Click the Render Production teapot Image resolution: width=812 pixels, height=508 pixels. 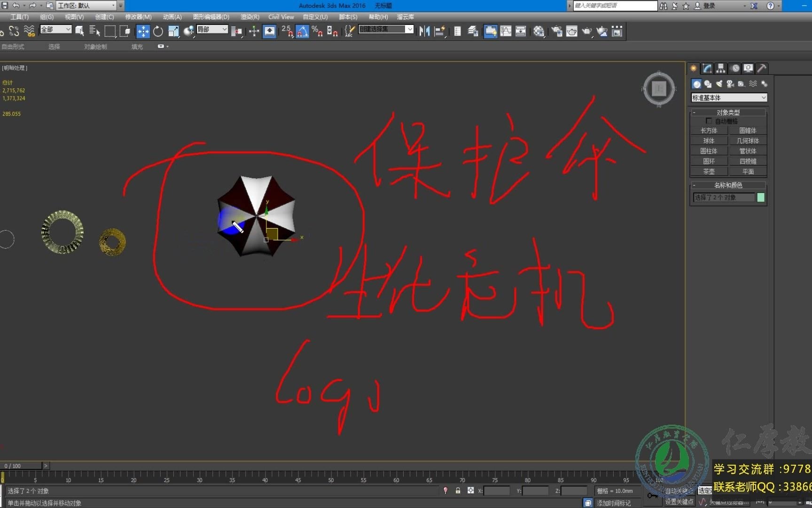point(587,32)
